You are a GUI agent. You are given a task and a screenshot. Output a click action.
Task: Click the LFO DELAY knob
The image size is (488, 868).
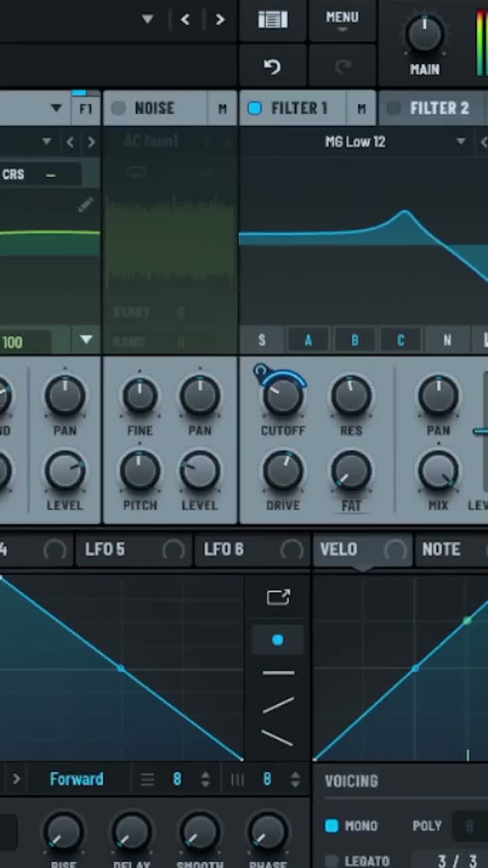point(131,833)
